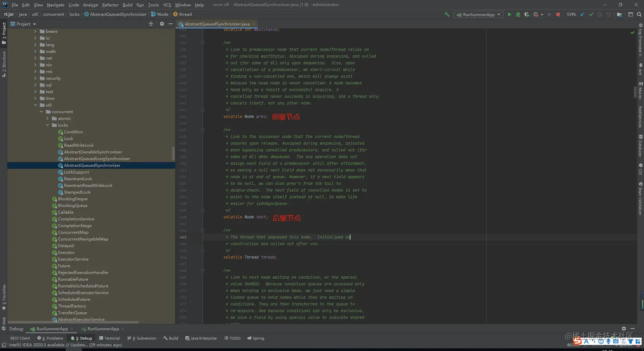The image size is (644, 351).
Task: Open the VCS menu
Action: coord(167,5)
